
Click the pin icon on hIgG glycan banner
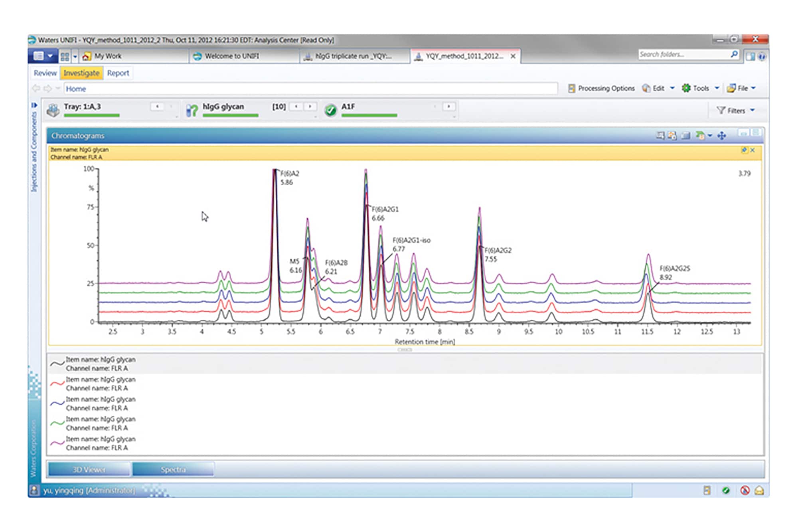[x=745, y=150]
